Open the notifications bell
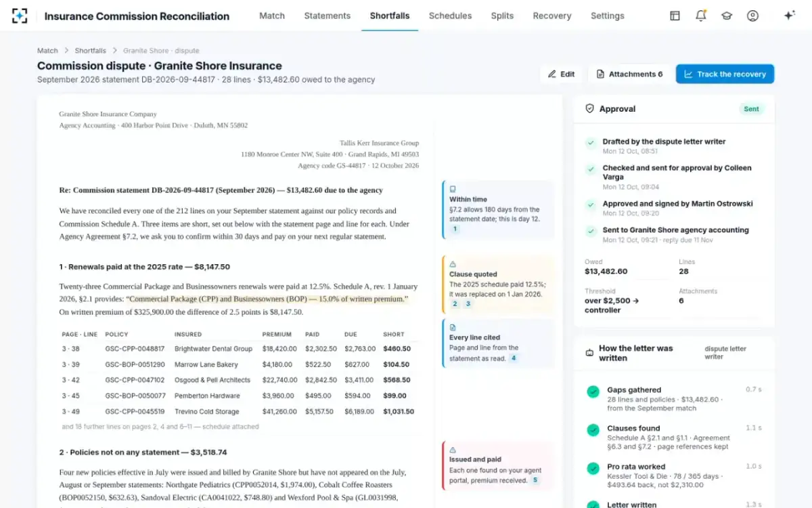Viewport: 812px width, 508px height. 701,16
